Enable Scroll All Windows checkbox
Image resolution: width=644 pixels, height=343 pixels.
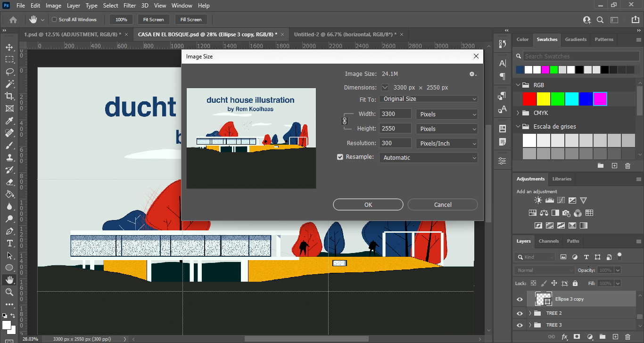click(54, 20)
